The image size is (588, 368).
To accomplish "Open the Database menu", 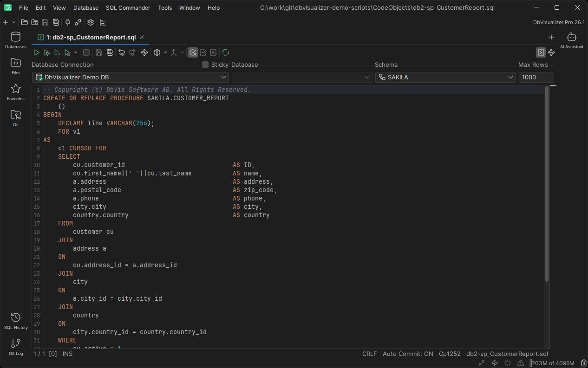I will (x=86, y=8).
